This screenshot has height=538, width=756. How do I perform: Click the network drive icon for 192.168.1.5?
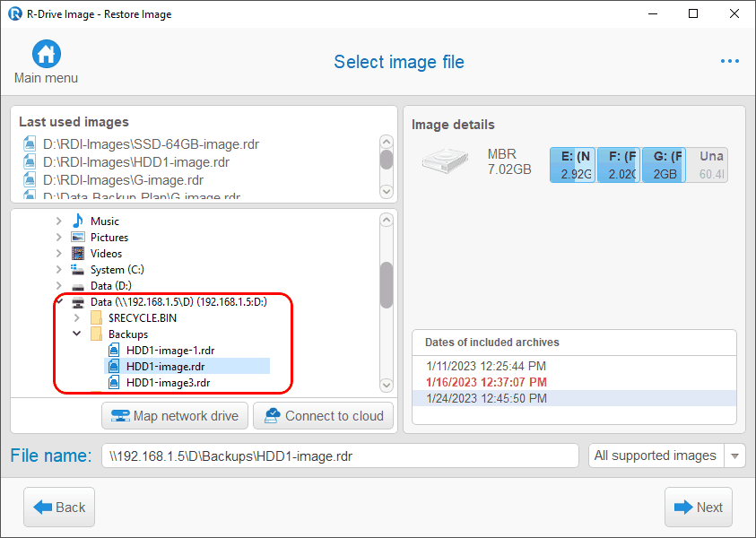(x=78, y=302)
